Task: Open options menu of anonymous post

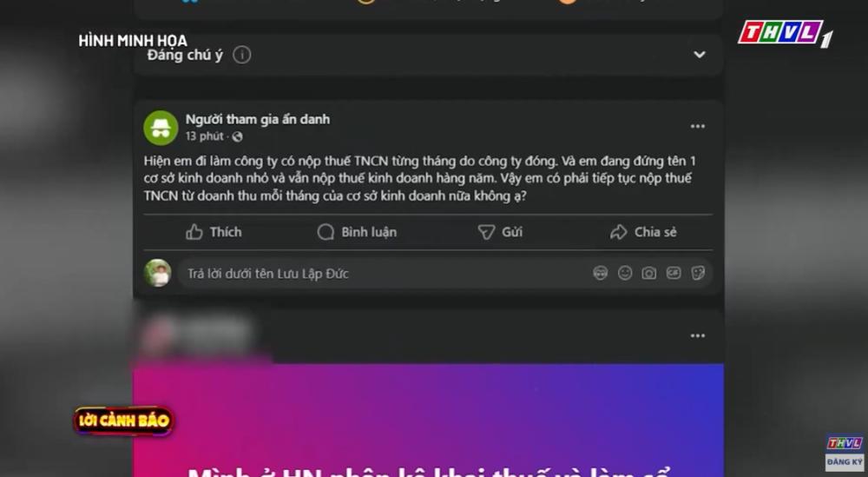Action: [x=698, y=126]
